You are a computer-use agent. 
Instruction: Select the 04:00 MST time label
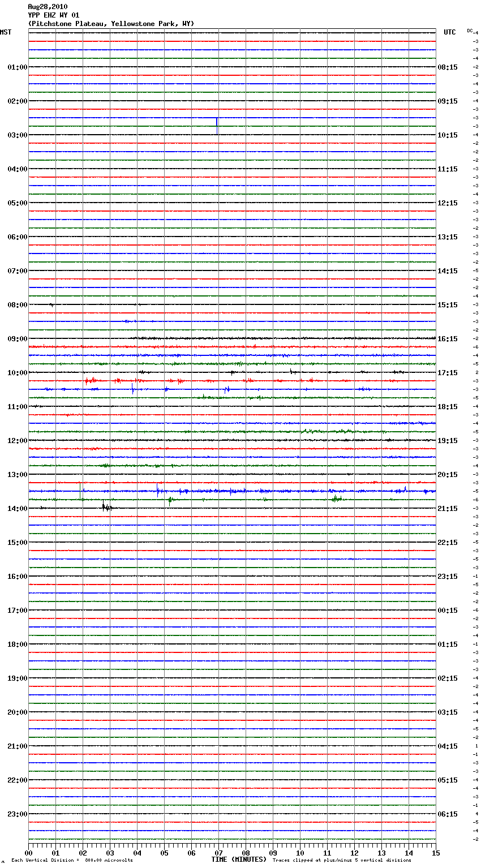[x=18, y=169]
